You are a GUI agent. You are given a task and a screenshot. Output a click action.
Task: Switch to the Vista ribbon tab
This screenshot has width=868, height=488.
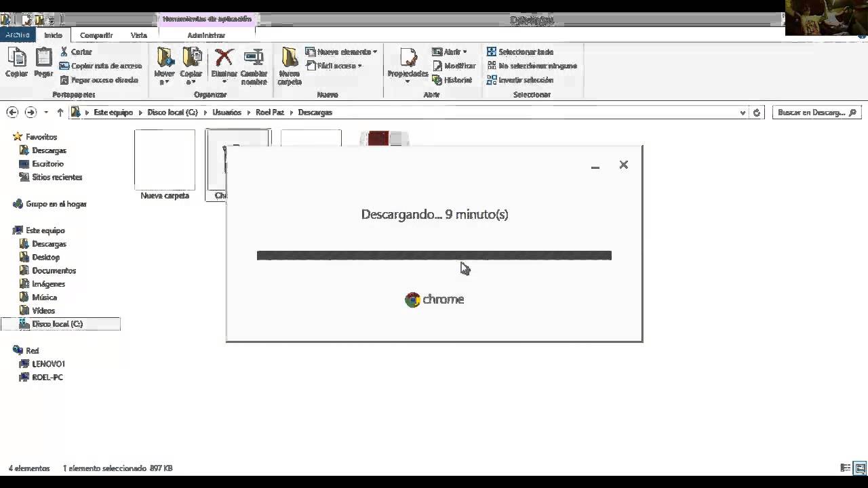139,35
